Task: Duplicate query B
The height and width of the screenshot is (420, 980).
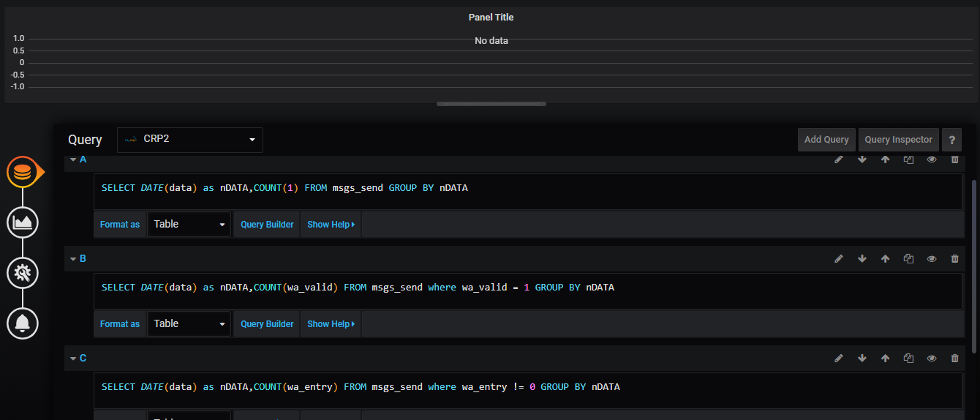Action: [x=908, y=258]
